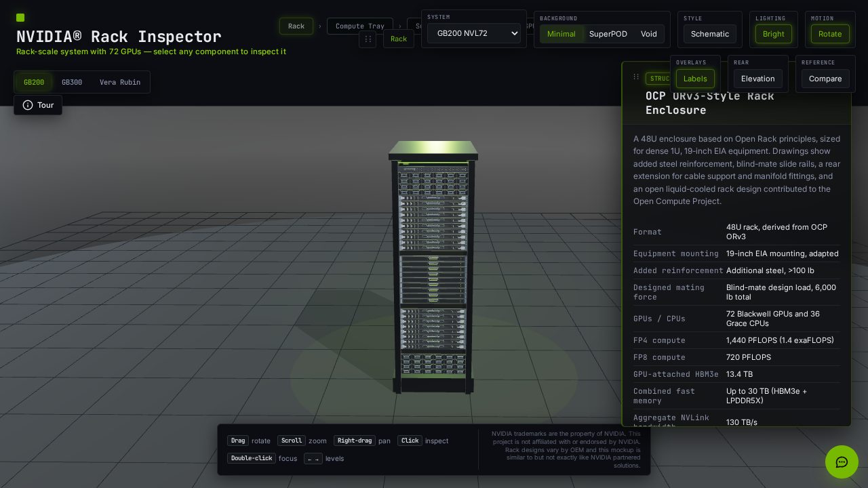Toggle the Rotate motion

[x=830, y=34]
